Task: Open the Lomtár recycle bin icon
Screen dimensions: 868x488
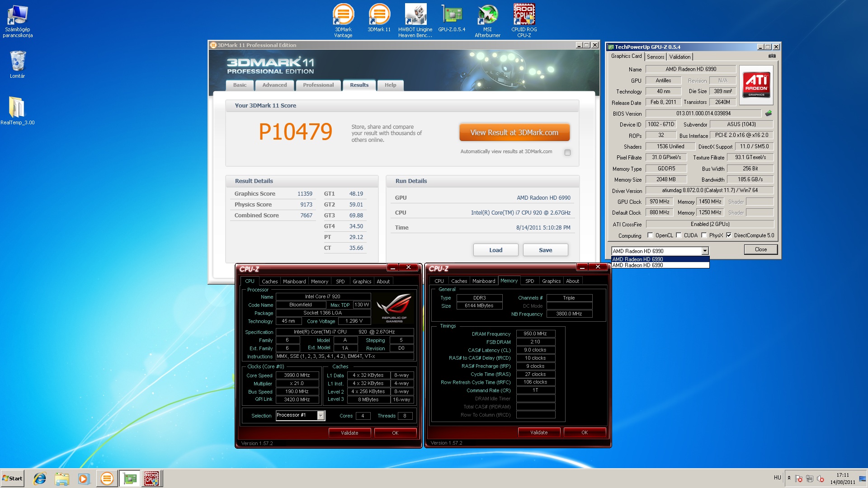Action: point(18,61)
